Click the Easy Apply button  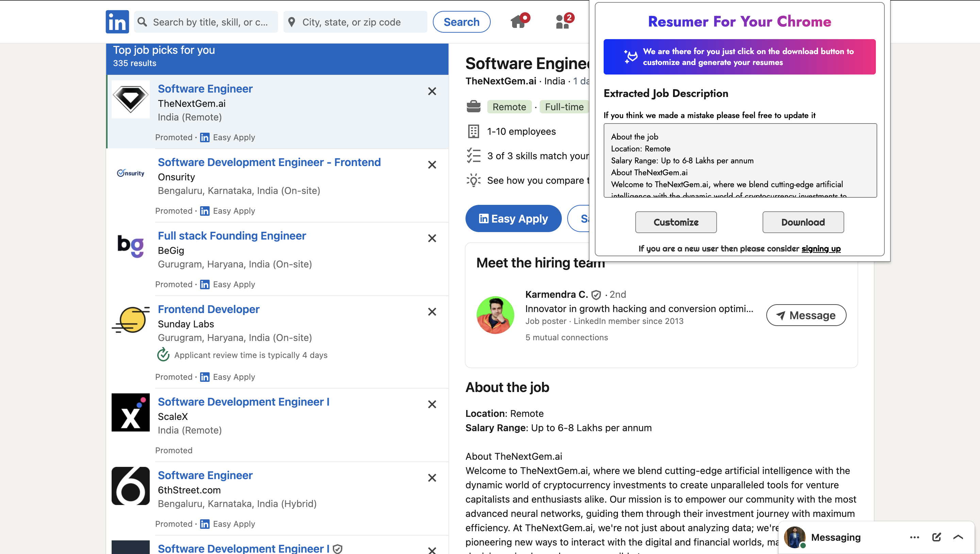click(x=513, y=218)
